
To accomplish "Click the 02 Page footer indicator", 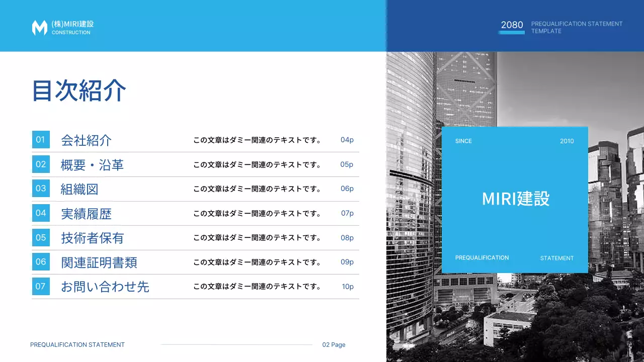I will 334,344.
